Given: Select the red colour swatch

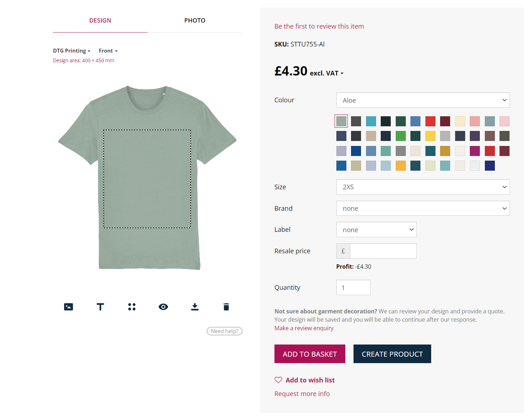Looking at the screenshot, I should click(x=430, y=121).
